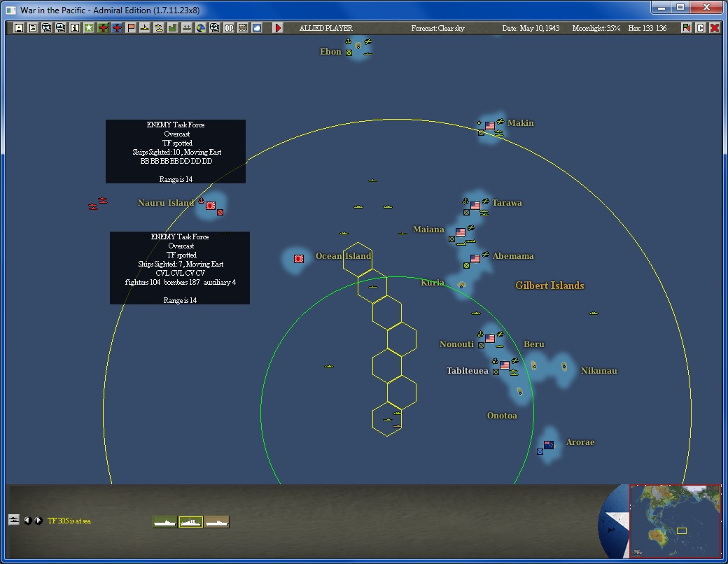Click the double yellow ships toolbar icon
728x564 pixels.
point(158,28)
